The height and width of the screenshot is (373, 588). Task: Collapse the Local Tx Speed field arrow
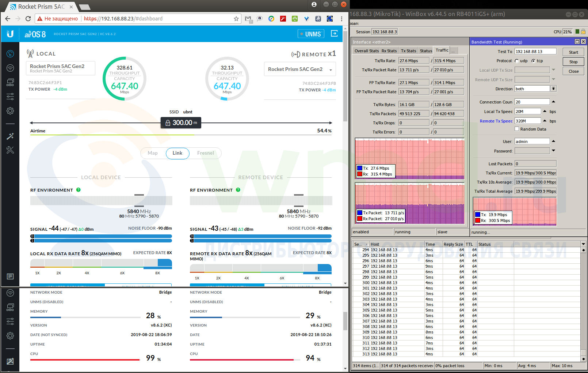545,111
